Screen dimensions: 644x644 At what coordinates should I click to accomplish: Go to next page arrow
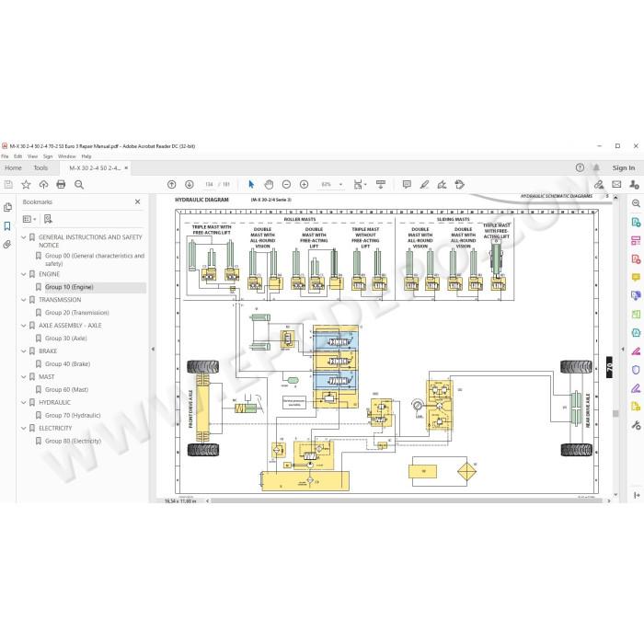pyautogui.click(x=190, y=184)
